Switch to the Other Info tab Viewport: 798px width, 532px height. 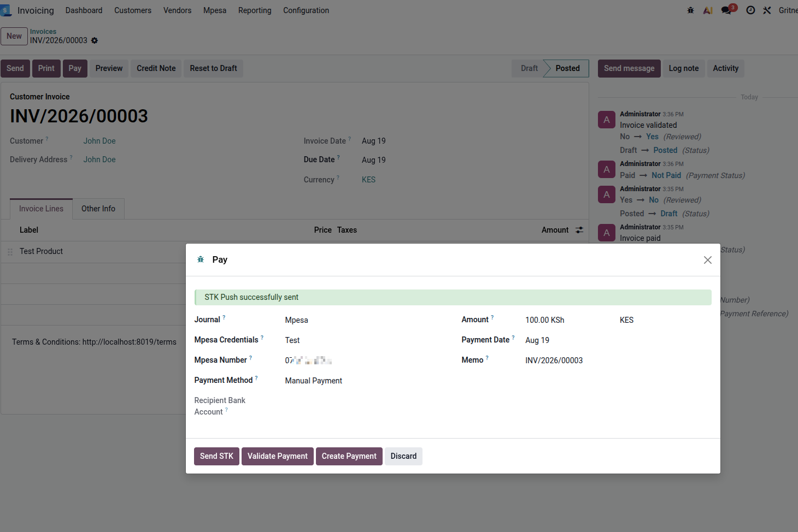click(98, 209)
